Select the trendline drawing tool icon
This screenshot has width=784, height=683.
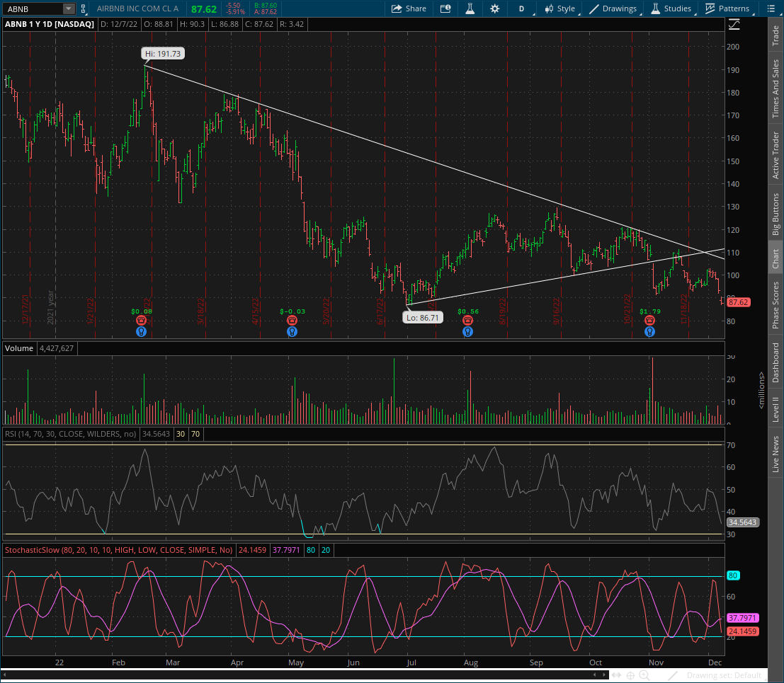click(673, 675)
